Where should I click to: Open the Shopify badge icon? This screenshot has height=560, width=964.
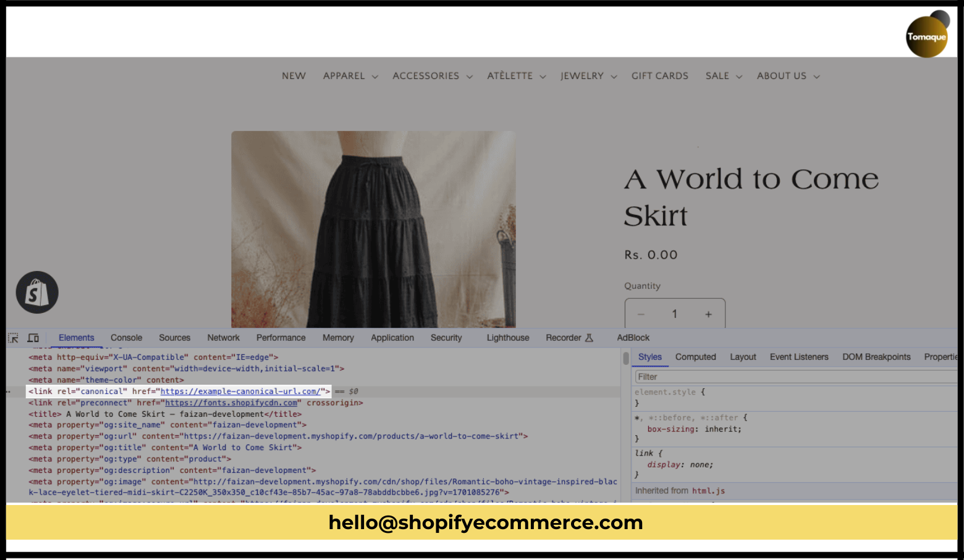click(x=37, y=292)
